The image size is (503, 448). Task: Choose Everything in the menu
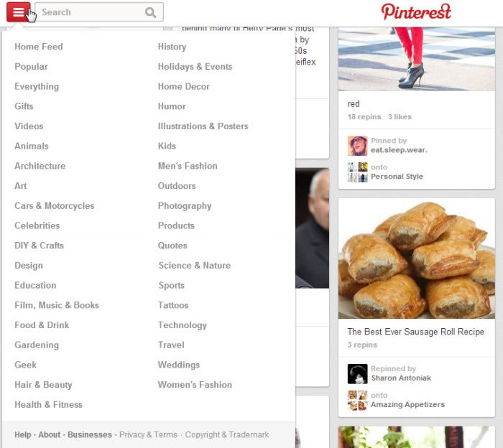[37, 87]
